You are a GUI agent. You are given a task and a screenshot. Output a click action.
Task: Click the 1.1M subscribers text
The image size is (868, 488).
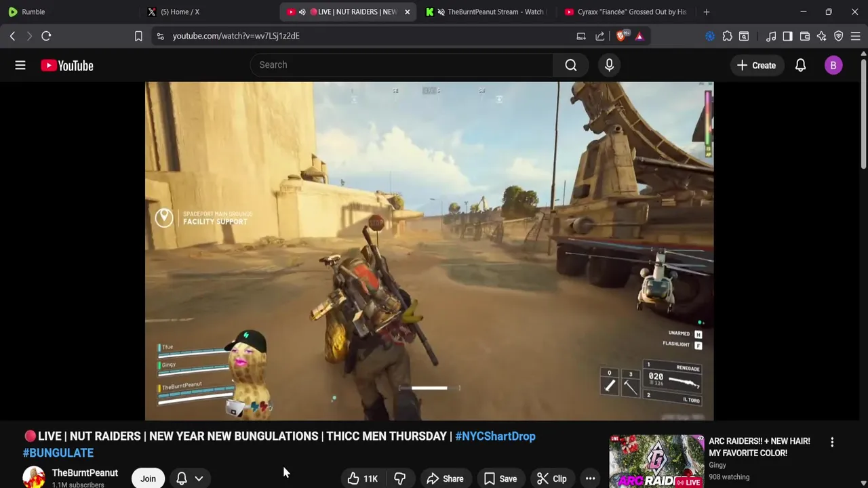click(78, 485)
